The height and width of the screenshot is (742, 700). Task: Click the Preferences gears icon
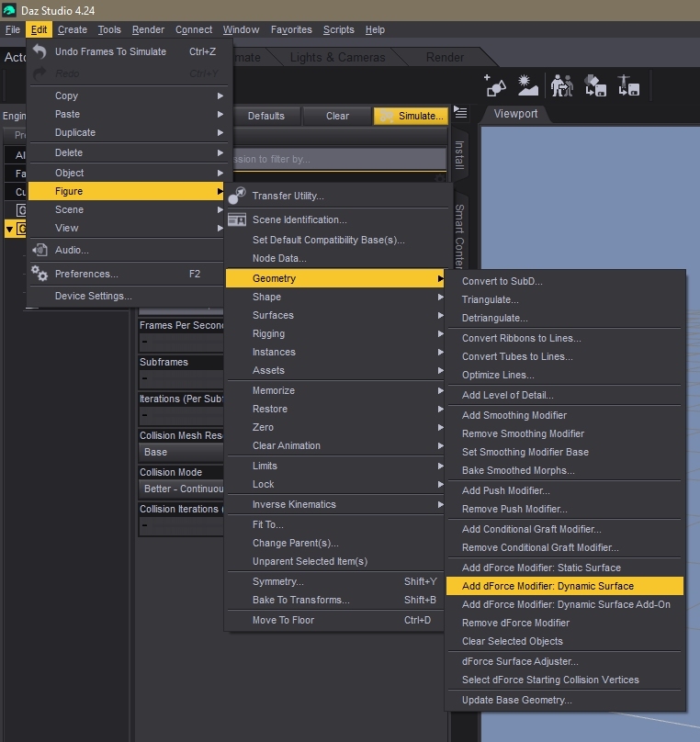(40, 274)
